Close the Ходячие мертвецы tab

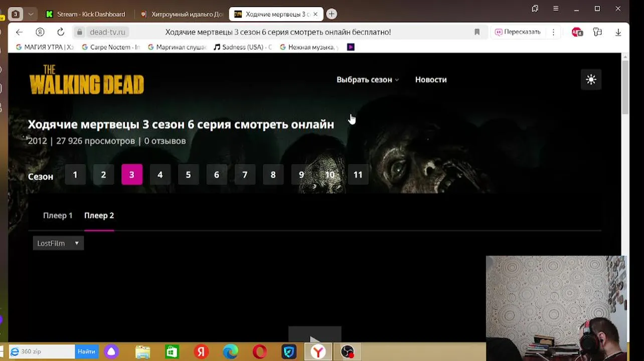coord(315,14)
